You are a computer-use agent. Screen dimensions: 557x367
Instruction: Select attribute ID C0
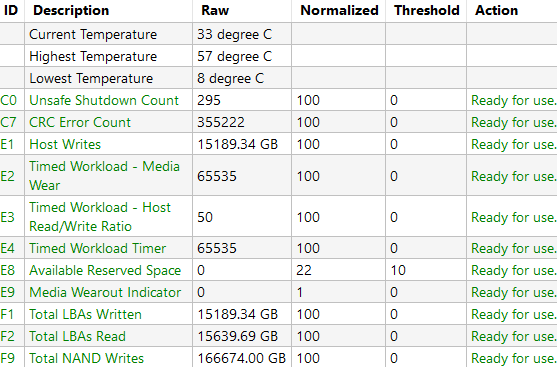point(9,101)
